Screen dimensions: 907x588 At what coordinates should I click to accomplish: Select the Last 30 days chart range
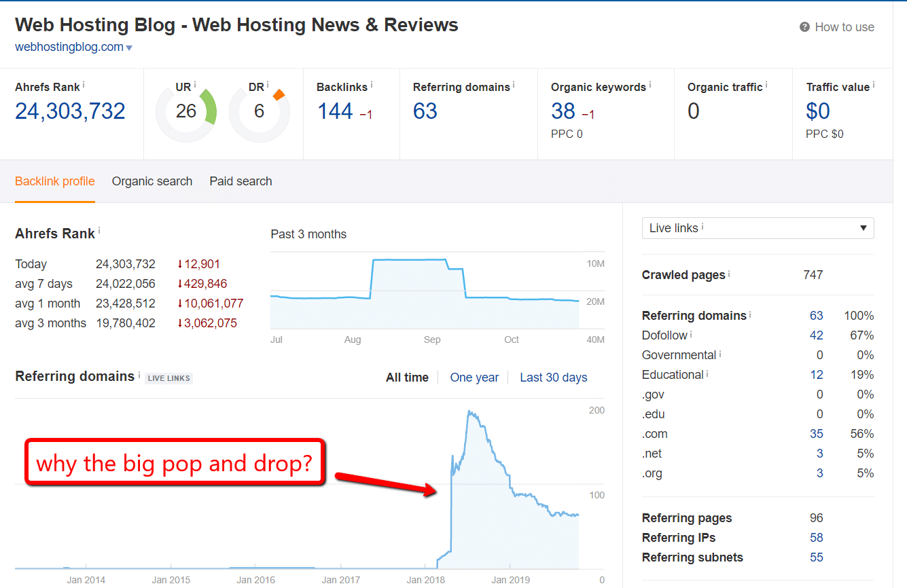[x=554, y=378]
